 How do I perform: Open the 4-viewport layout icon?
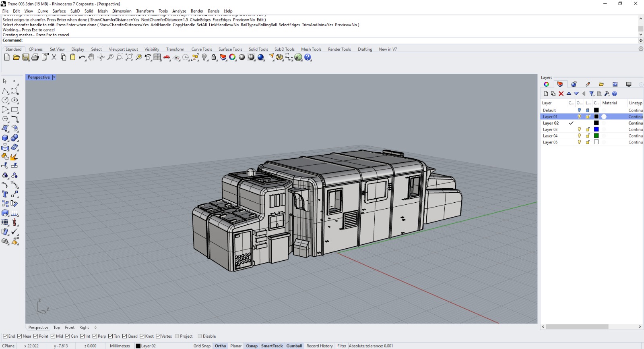tap(157, 57)
